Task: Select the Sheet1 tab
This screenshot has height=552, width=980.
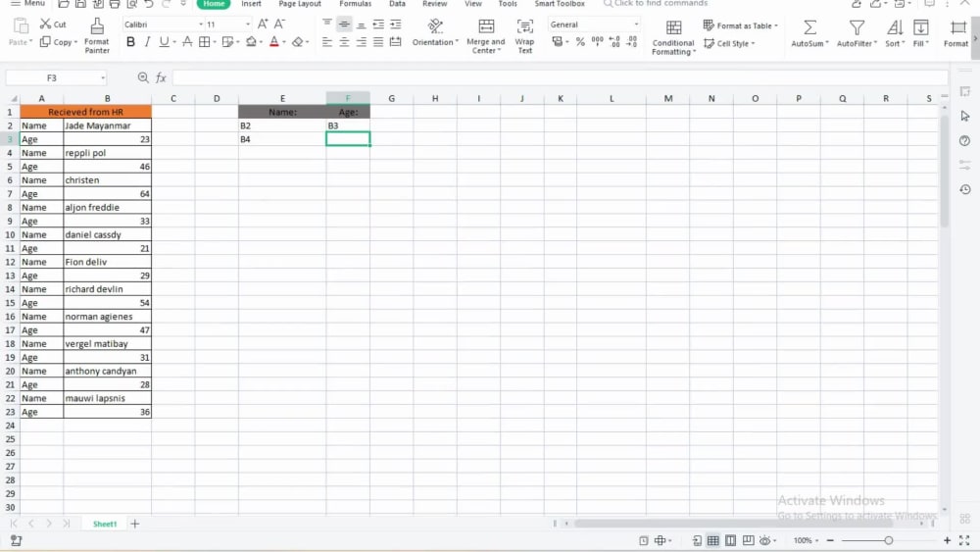Action: pos(105,524)
